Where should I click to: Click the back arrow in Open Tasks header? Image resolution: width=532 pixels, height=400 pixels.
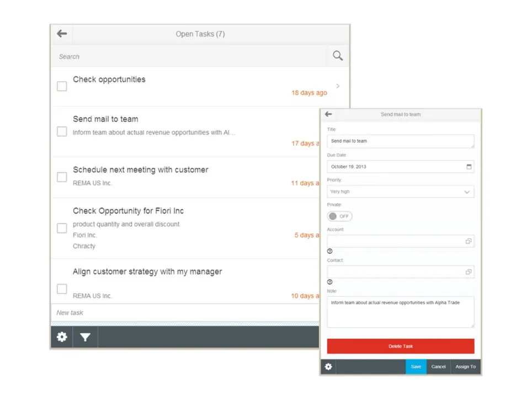click(x=62, y=34)
